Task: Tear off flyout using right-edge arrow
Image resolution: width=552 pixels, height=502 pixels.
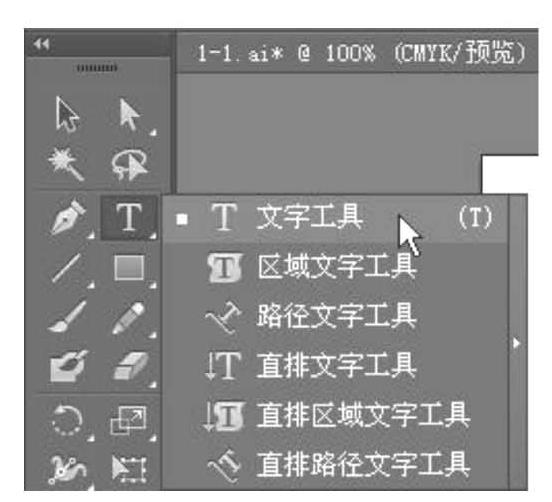Action: point(516,343)
